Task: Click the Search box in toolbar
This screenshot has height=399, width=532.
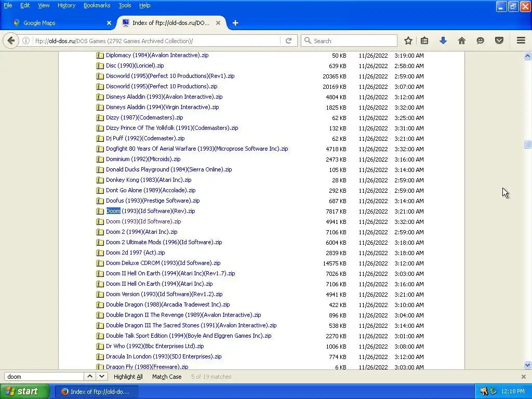Action: click(349, 41)
